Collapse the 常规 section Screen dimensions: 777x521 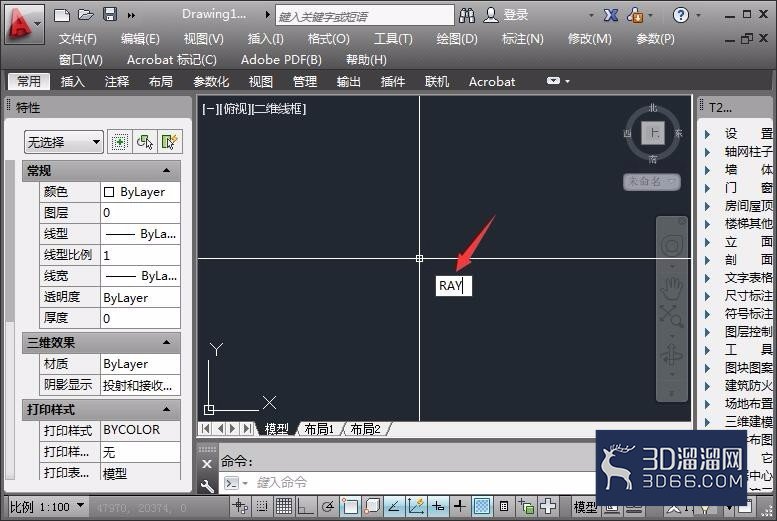pyautogui.click(x=166, y=171)
